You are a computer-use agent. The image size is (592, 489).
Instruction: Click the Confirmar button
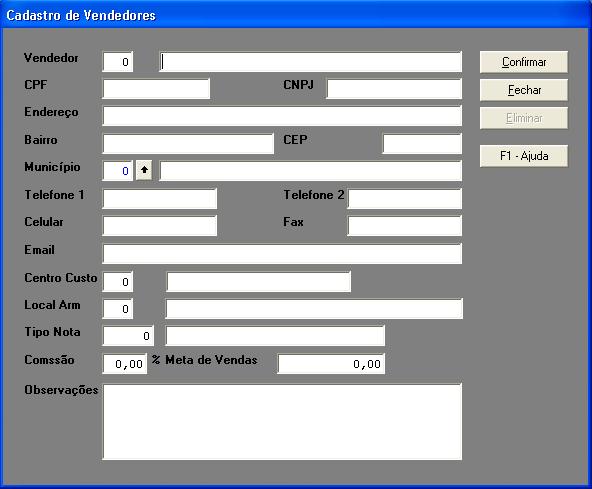pos(524,62)
